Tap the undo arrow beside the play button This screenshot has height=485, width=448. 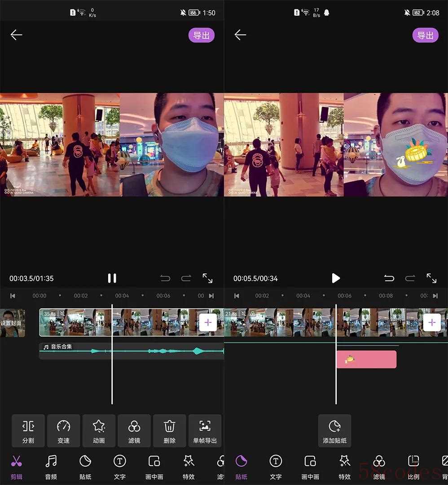click(x=389, y=278)
